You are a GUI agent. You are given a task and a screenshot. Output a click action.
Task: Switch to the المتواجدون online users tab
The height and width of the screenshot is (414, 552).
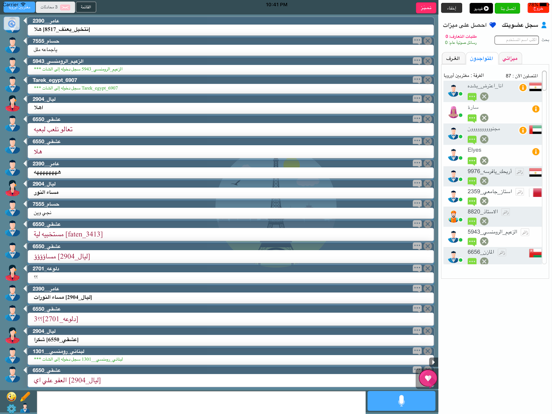pos(481,58)
